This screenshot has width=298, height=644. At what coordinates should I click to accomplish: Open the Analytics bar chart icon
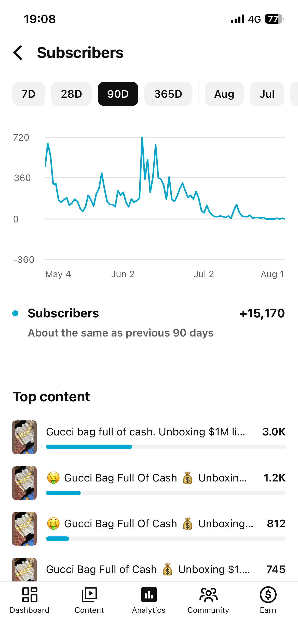coord(149,595)
